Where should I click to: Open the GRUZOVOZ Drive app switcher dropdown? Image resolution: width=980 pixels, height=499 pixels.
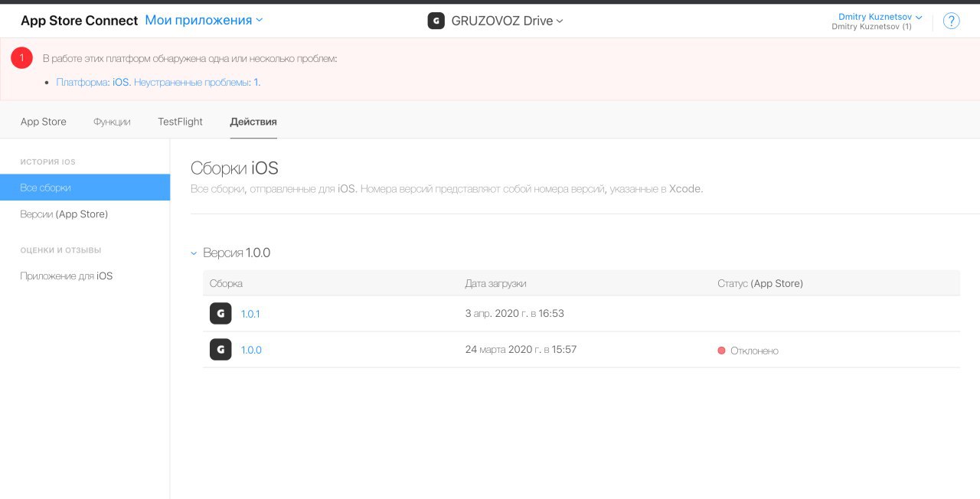point(507,21)
